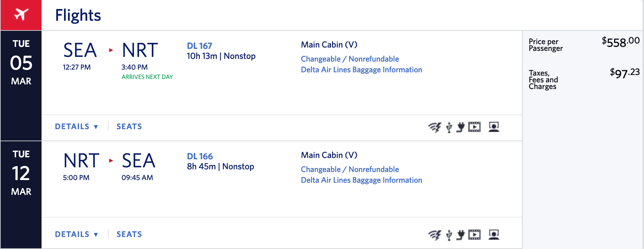
Task: Expand Details for the SEA to NRT flight
Action: pos(76,127)
